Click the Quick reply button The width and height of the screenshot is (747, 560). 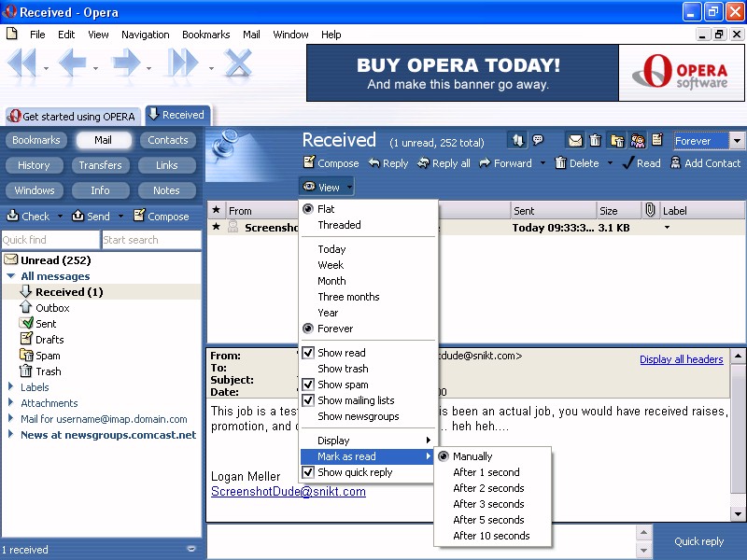pyautogui.click(x=698, y=541)
